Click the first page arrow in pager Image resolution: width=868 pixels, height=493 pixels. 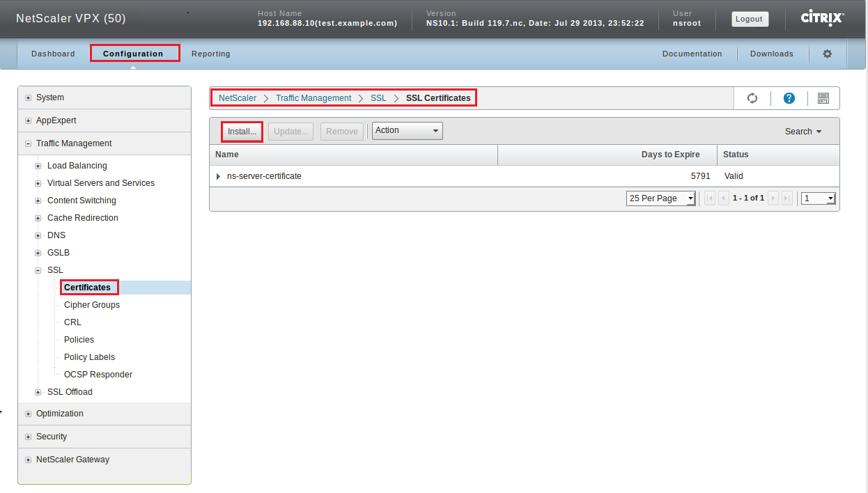[710, 198]
